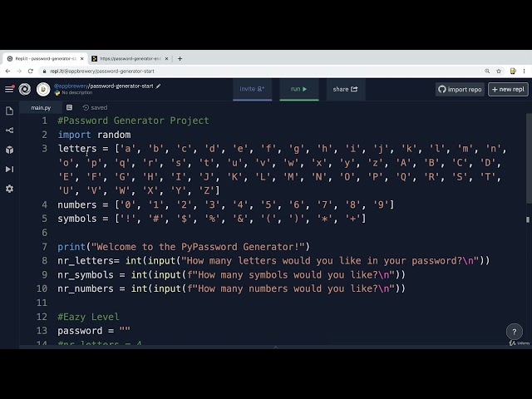The height and width of the screenshot is (399, 532).
Task: Click the '#Eazy Level' comment
Action: click(x=89, y=317)
